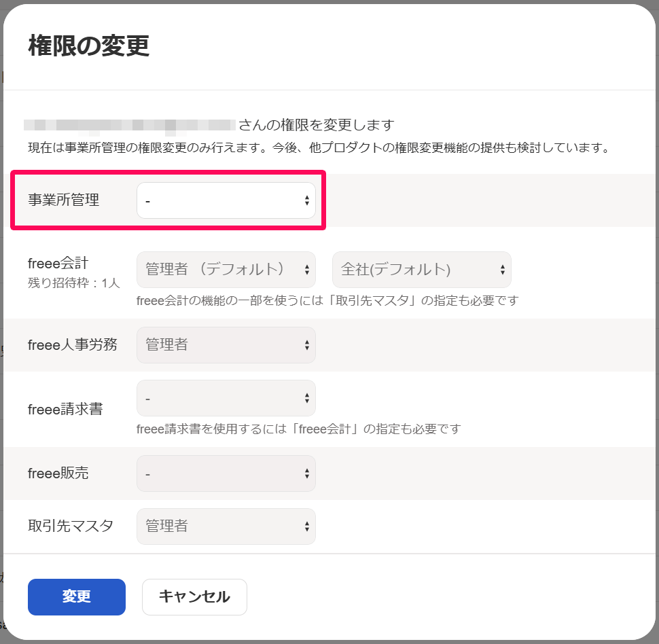The height and width of the screenshot is (644, 659).
Task: Click the 取引先マスタ row label
Action: pyautogui.click(x=71, y=526)
